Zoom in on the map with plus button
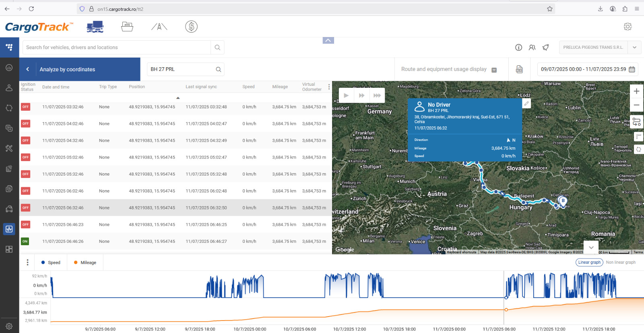This screenshot has height=333, width=644. [636, 91]
